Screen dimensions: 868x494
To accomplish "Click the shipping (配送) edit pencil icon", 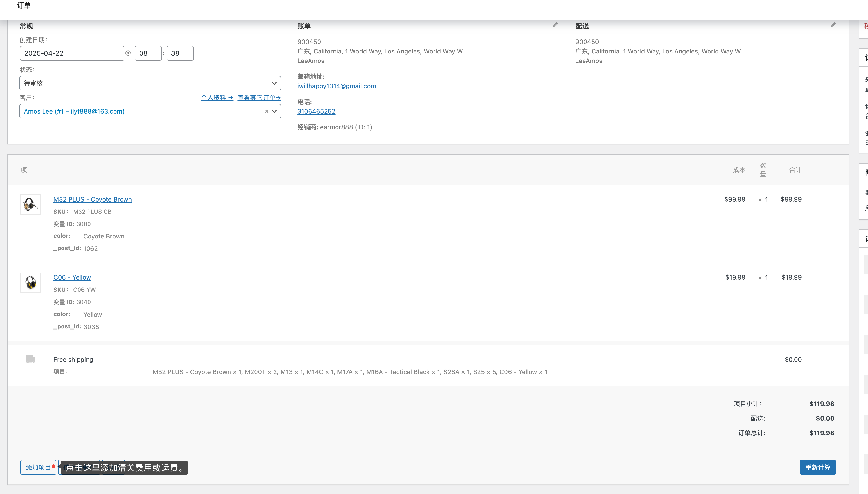I will (833, 25).
